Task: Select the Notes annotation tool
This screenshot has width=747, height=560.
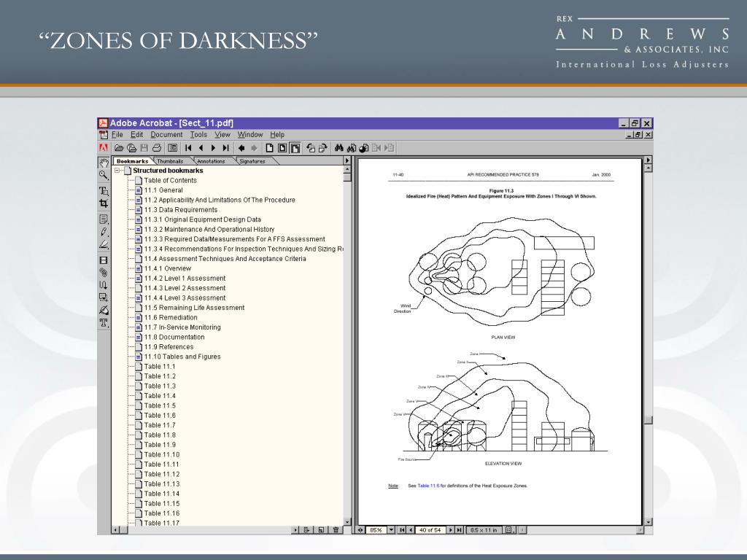Action: (104, 219)
